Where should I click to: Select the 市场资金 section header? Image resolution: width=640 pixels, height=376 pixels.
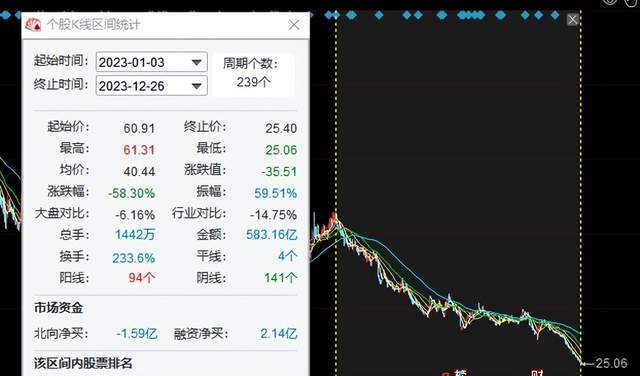[x=59, y=308]
